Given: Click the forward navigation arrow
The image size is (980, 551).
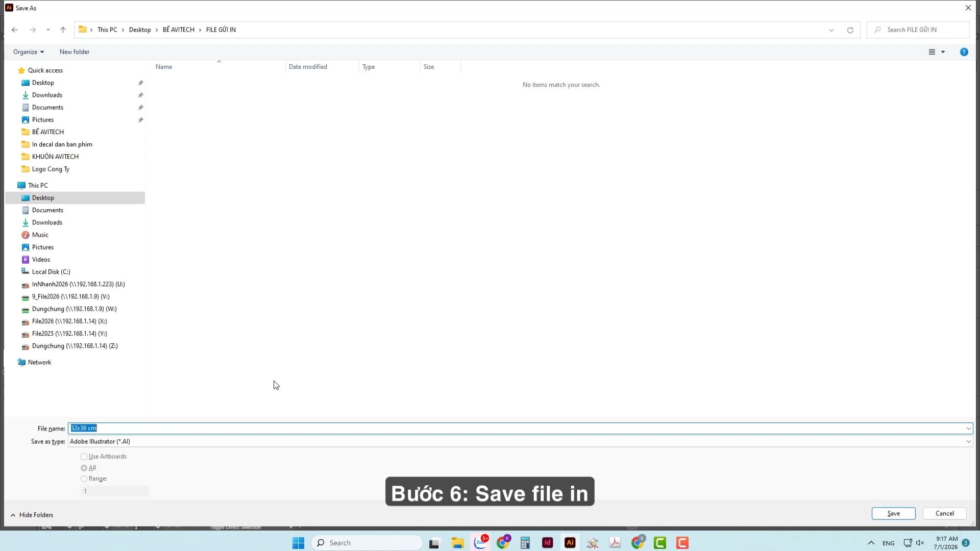Looking at the screenshot, I should (x=33, y=30).
